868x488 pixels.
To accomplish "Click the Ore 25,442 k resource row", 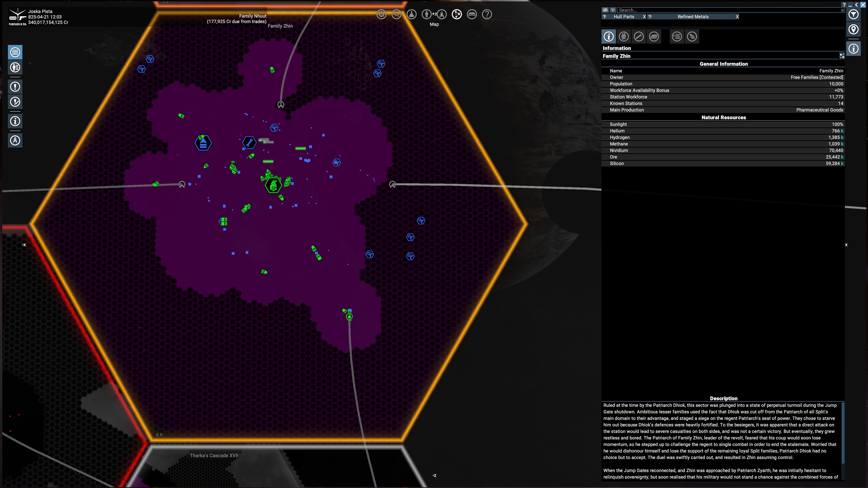I will [723, 157].
